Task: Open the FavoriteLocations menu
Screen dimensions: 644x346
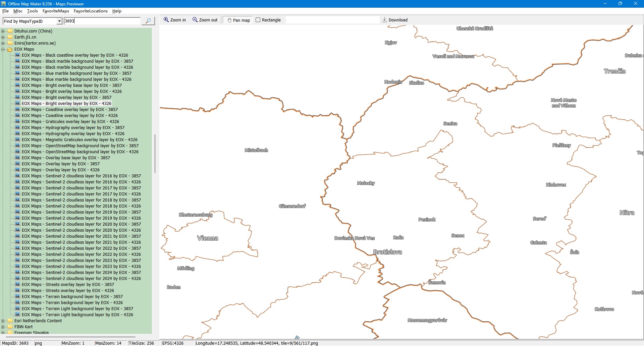Action: 91,11
